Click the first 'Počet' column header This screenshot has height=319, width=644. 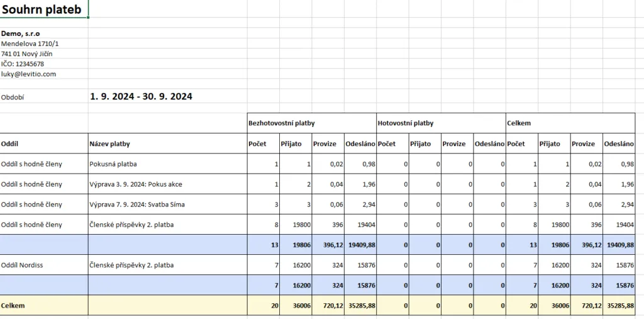coord(264,143)
